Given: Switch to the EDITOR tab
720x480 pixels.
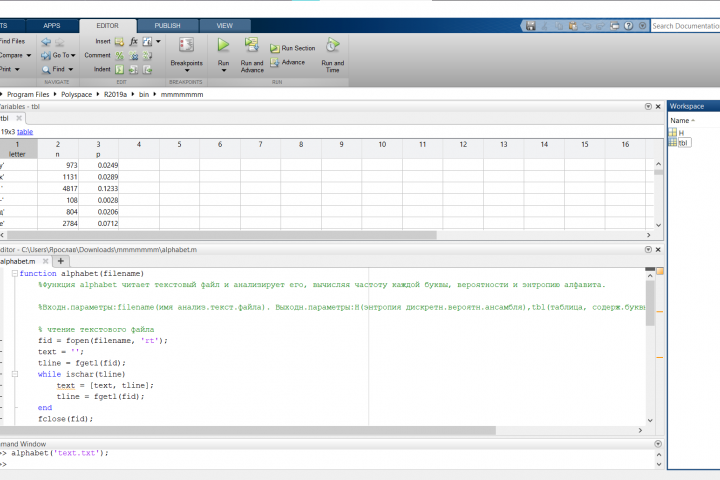Looking at the screenshot, I should pyautogui.click(x=107, y=26).
